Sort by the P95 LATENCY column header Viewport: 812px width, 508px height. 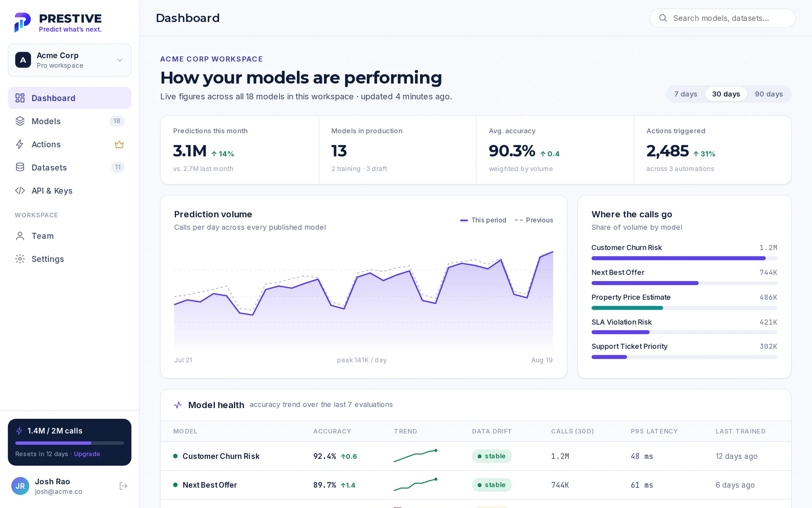tap(654, 431)
